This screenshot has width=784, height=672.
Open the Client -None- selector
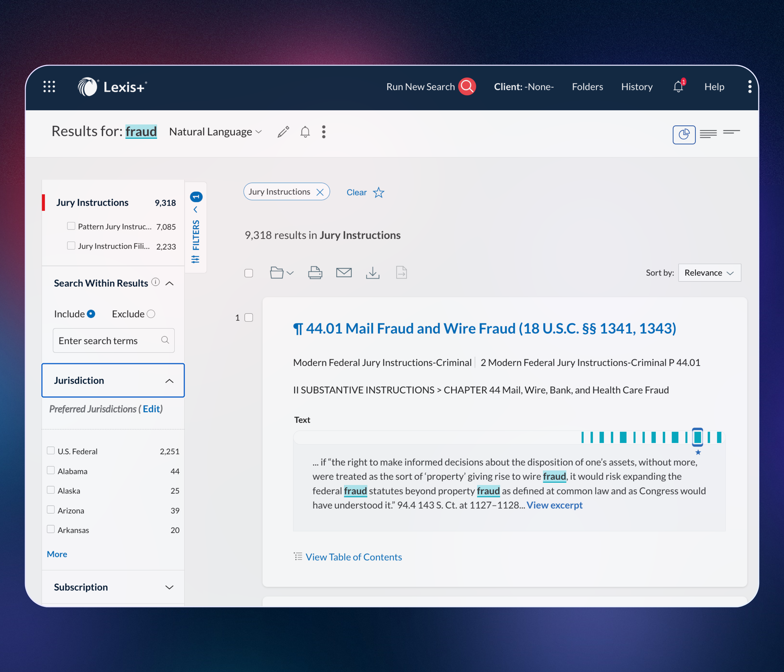pos(524,87)
